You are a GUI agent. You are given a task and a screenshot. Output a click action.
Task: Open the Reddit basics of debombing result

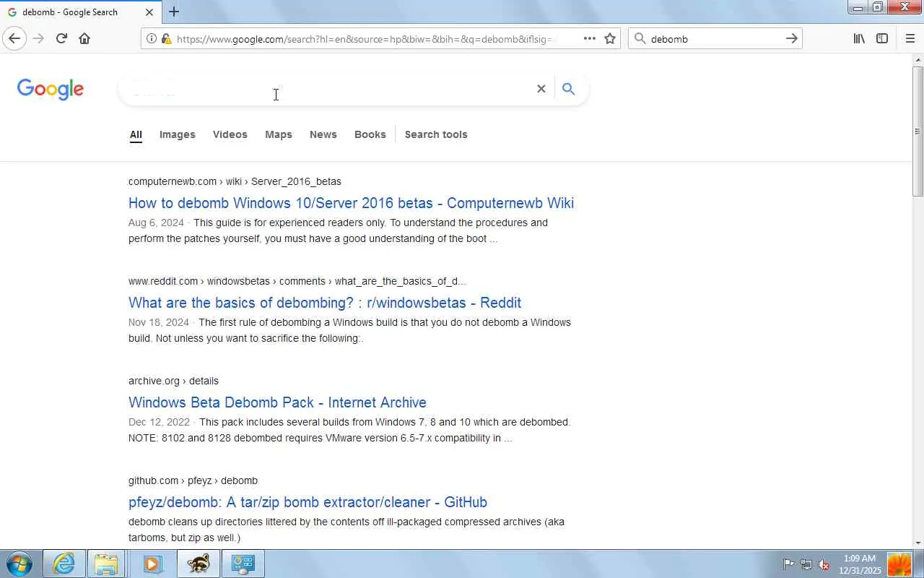(325, 303)
